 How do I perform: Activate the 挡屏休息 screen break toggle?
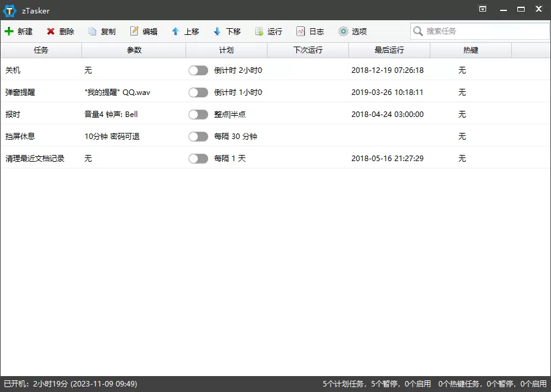[x=198, y=137]
